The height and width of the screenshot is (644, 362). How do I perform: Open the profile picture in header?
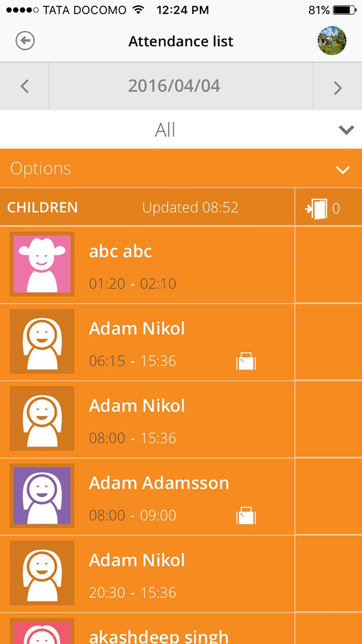(332, 41)
